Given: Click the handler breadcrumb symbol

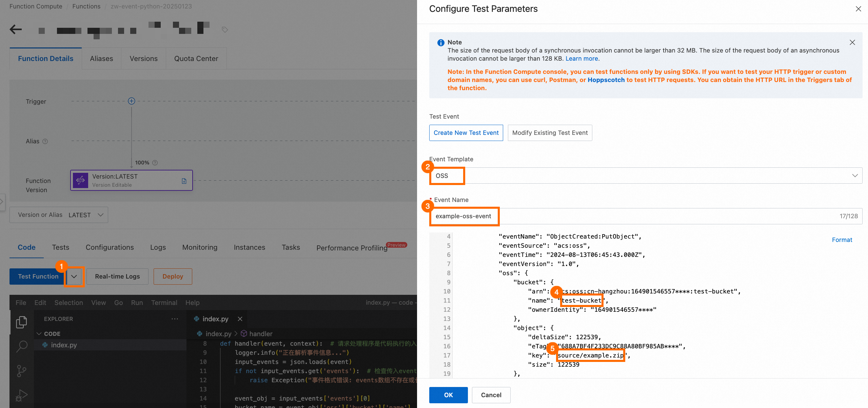Looking at the screenshot, I should [x=256, y=334].
